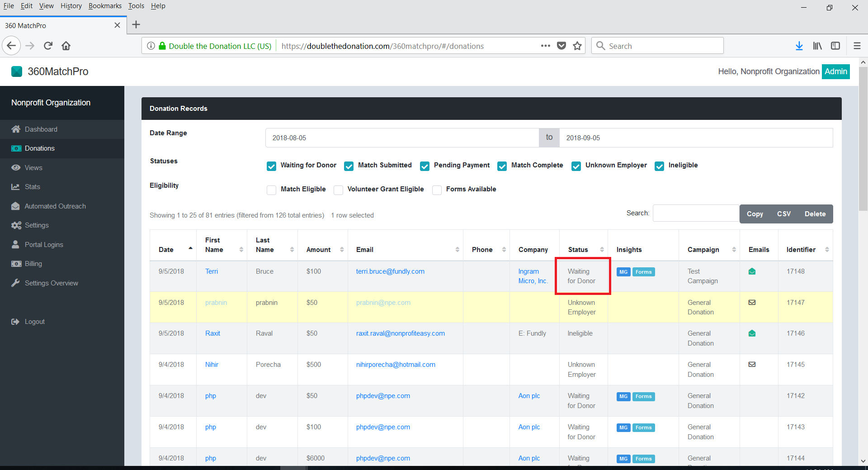Open the Ingram Micro, Inc. company link

pyautogui.click(x=533, y=276)
